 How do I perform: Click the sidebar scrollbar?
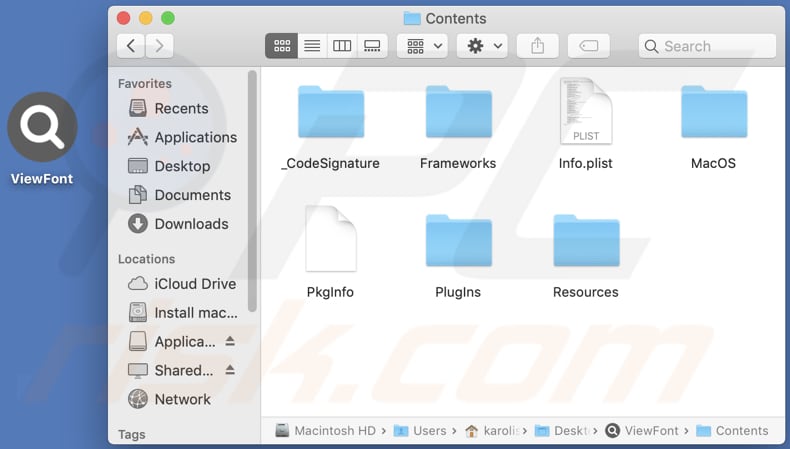pyautogui.click(x=252, y=190)
